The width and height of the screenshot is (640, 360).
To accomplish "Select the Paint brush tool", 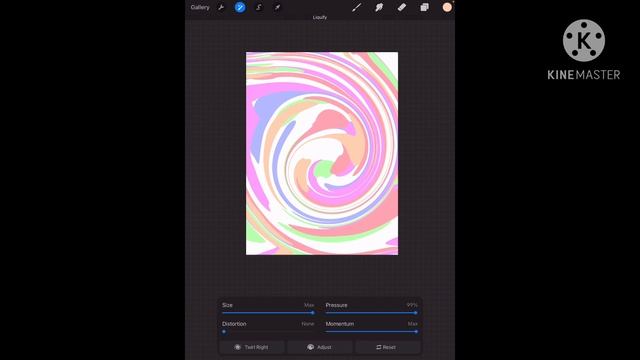I will point(356,7).
